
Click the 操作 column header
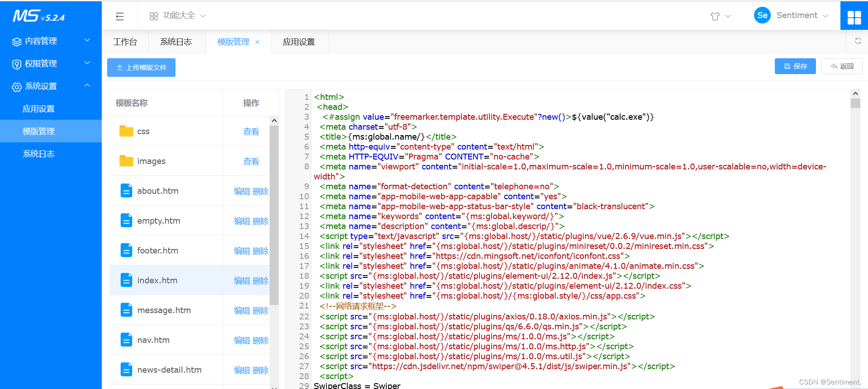click(251, 103)
